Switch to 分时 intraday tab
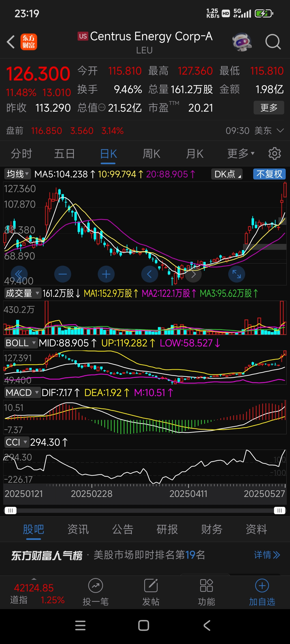Screen dimensions: 290x644 click(21, 154)
